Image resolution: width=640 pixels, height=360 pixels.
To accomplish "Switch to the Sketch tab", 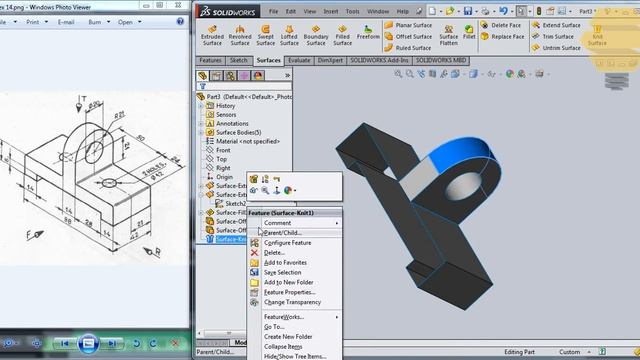I will click(238, 60).
